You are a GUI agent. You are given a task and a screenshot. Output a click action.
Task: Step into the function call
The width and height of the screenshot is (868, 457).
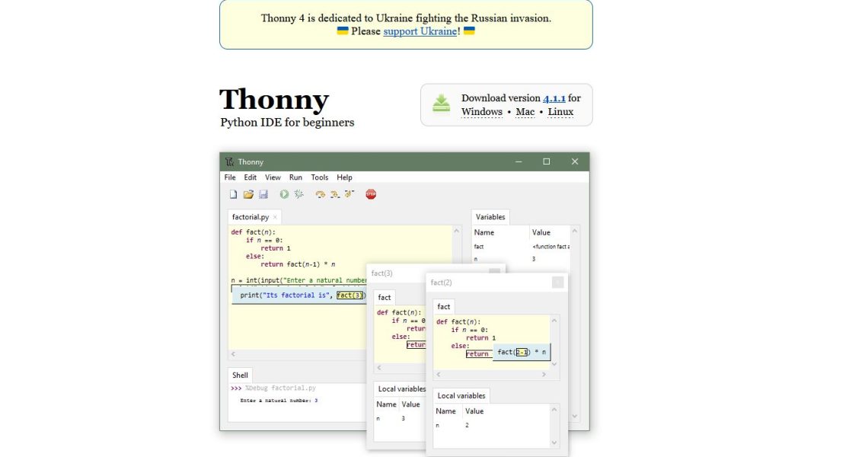335,194
